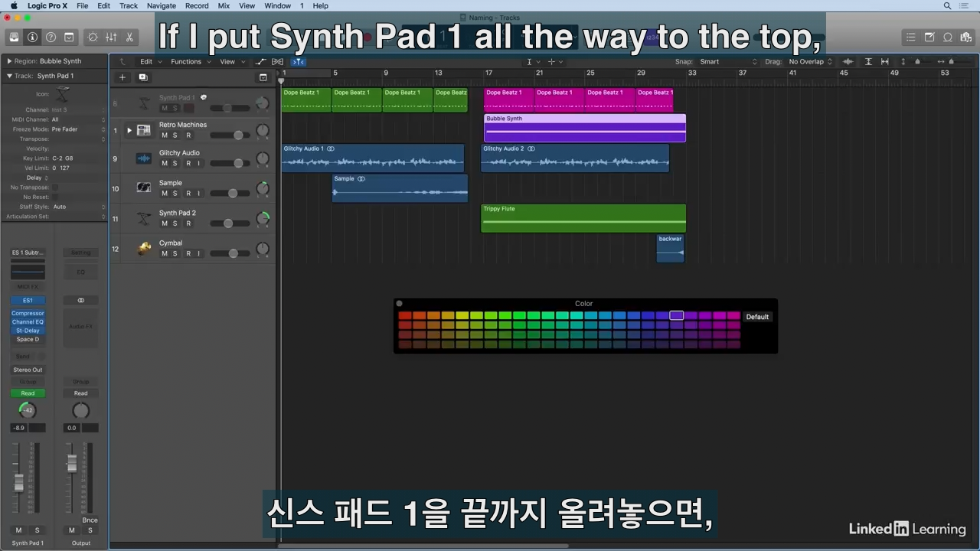Expand the Retro Machines track stack
The image size is (980, 551).
point(129,130)
